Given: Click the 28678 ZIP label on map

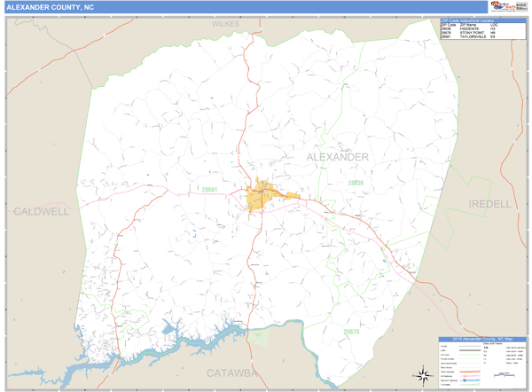Looking at the screenshot, I should [x=351, y=332].
